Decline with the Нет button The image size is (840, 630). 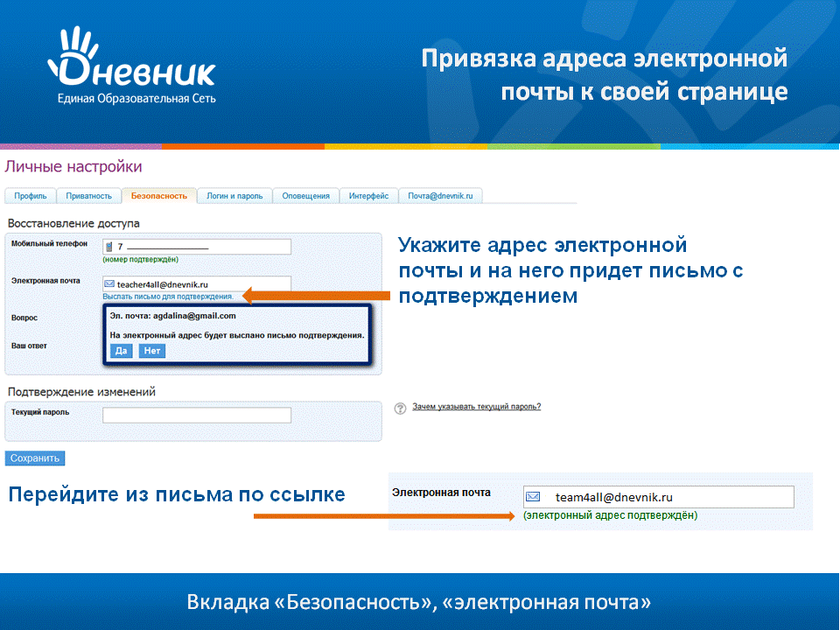pos(152,351)
